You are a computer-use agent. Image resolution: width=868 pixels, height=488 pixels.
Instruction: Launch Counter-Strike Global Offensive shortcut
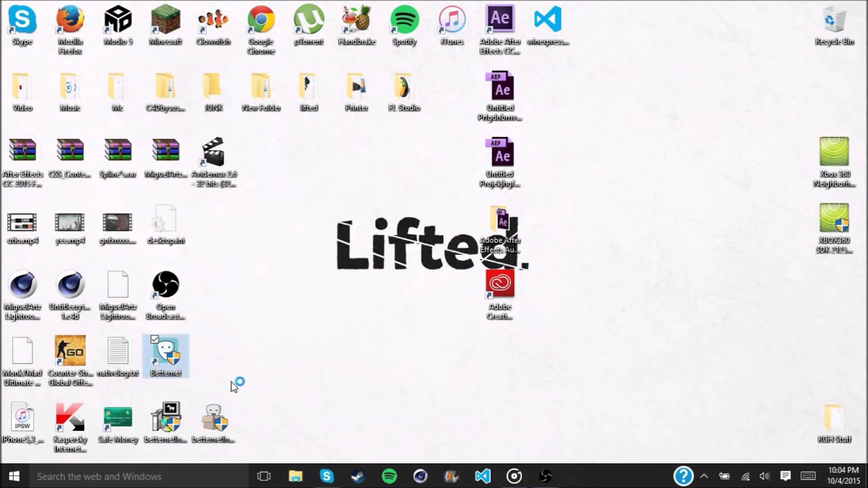point(70,362)
